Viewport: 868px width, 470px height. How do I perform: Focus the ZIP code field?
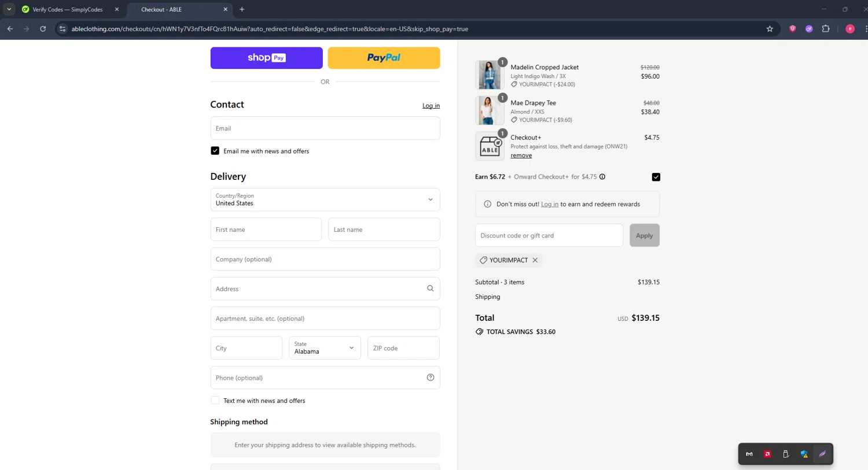tap(404, 348)
